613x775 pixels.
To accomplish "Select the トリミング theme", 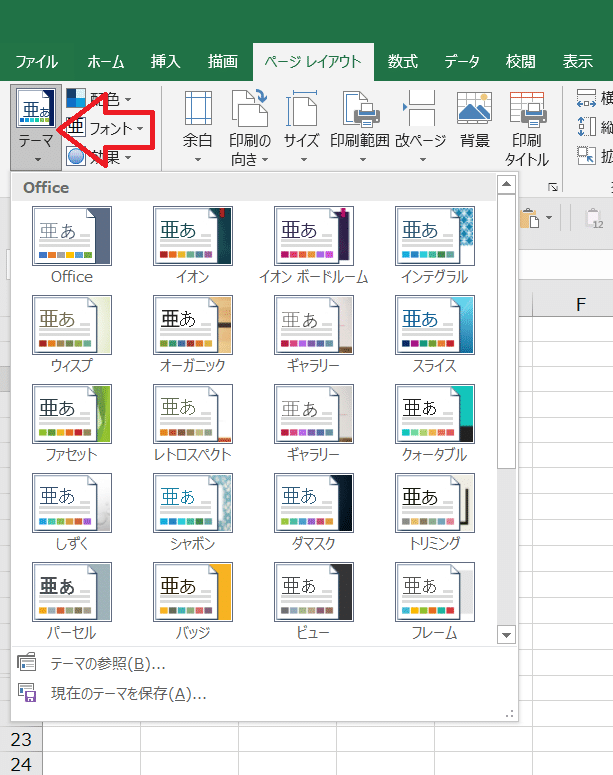I will [x=435, y=513].
